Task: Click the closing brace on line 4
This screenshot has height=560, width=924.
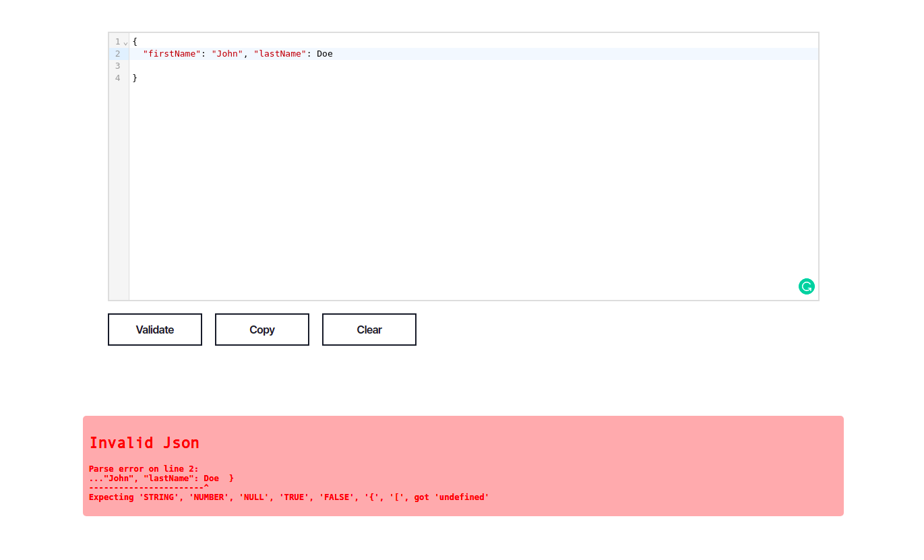Action: pyautogui.click(x=134, y=77)
